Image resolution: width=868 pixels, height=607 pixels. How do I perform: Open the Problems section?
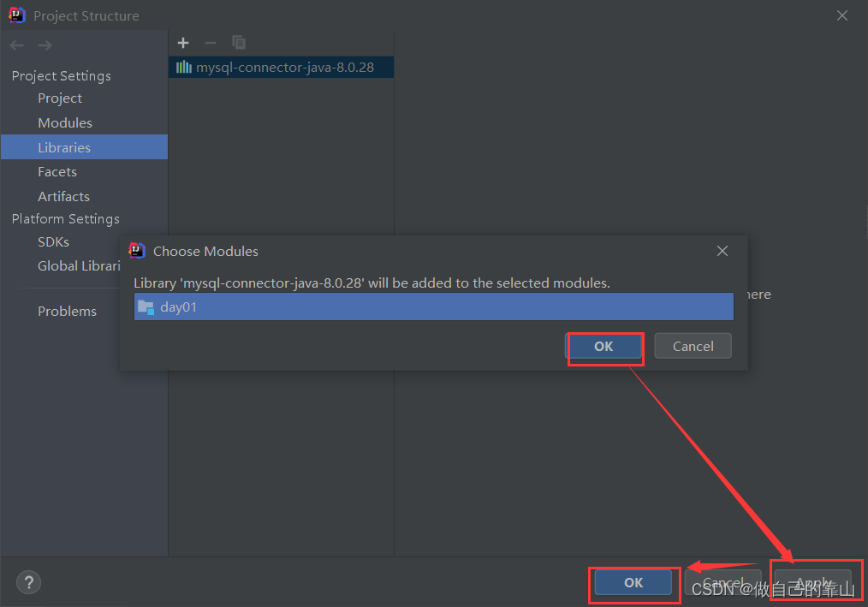[67, 312]
